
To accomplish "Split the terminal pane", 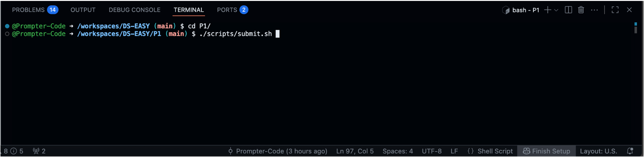I will [x=568, y=10].
